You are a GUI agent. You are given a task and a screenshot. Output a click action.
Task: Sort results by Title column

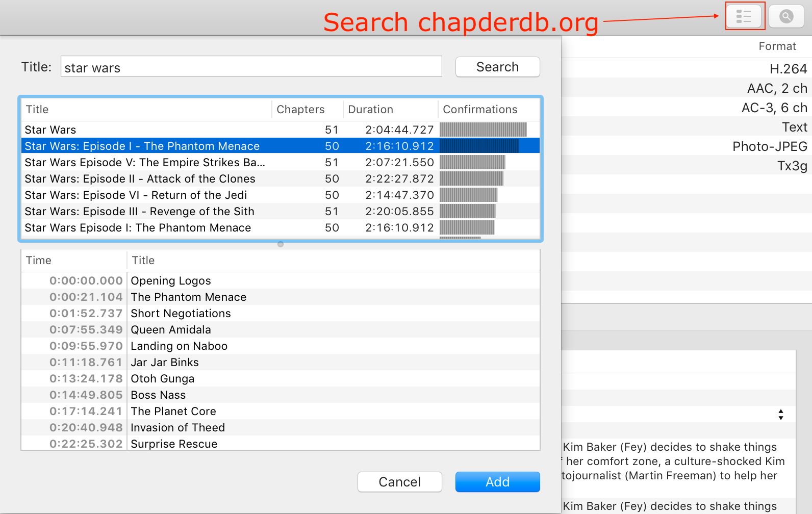pos(146,110)
